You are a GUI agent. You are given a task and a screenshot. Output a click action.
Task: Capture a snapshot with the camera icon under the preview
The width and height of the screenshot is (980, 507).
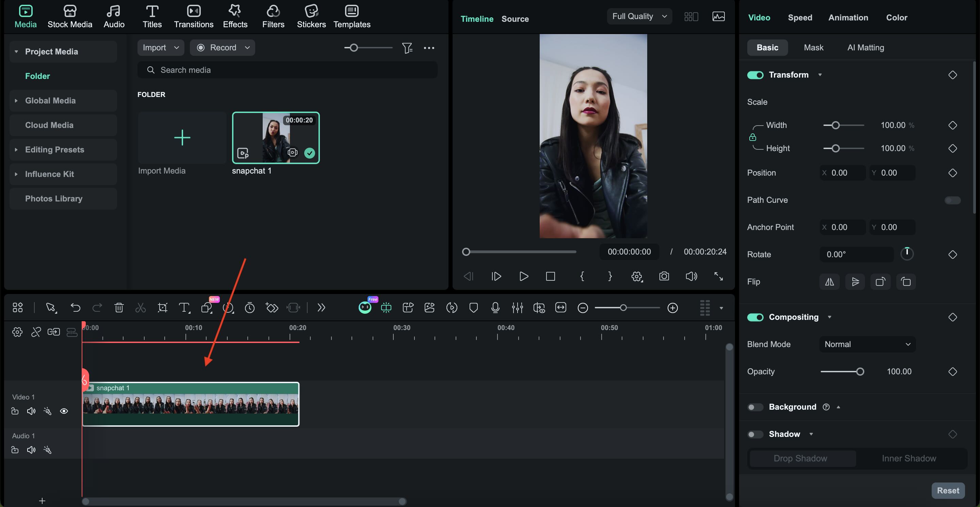[664, 277]
